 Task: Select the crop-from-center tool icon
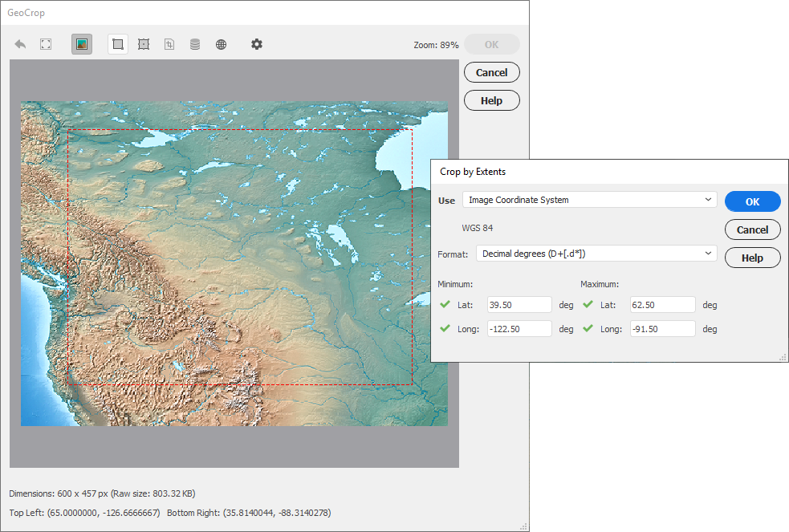pos(144,44)
